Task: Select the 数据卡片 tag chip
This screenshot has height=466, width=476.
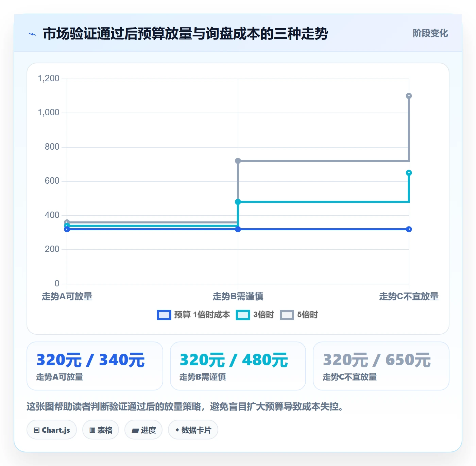Action: [x=193, y=430]
